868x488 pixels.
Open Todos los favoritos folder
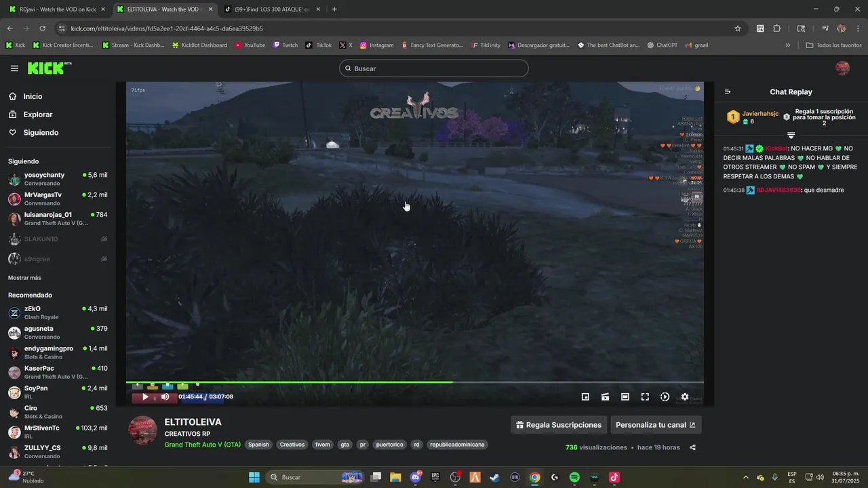tap(833, 45)
